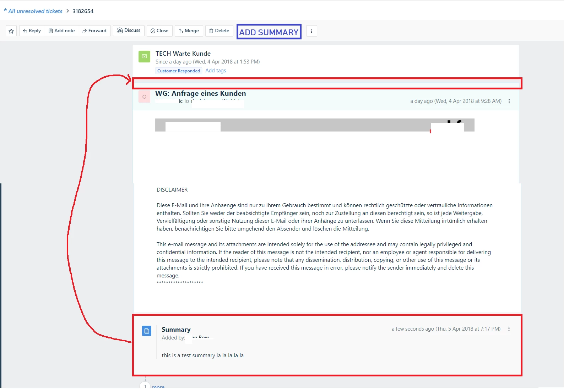Click the blue Summary document icon
The image size is (569, 392).
coord(147,331)
